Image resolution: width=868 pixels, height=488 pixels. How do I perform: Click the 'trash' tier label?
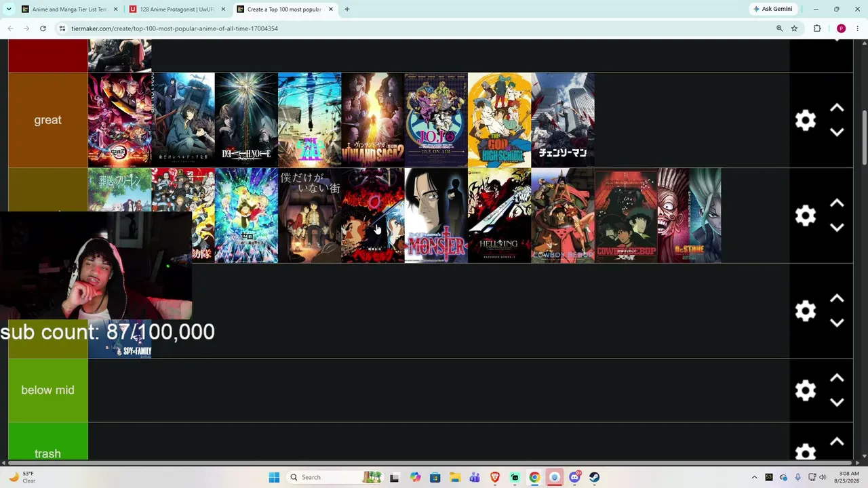click(47, 453)
